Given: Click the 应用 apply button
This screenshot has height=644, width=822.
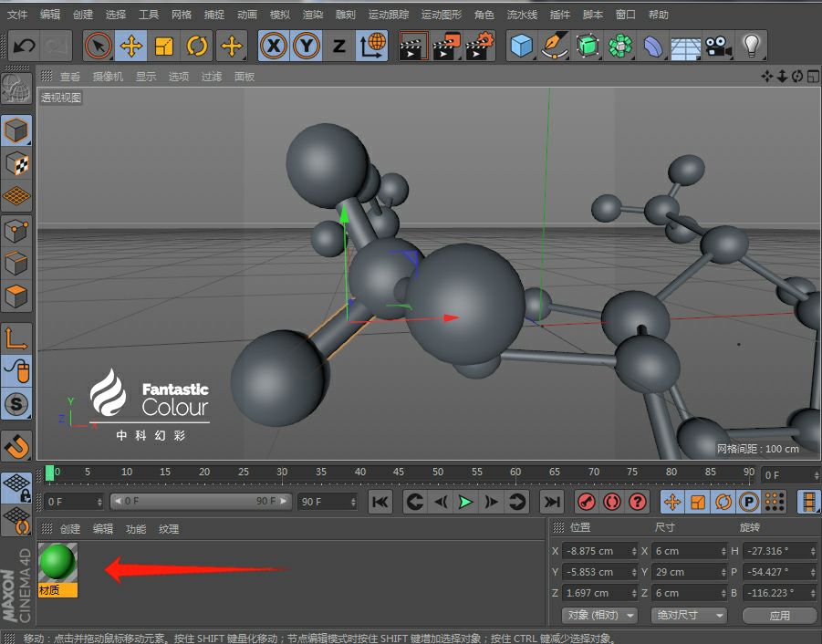Looking at the screenshot, I should point(779,616).
